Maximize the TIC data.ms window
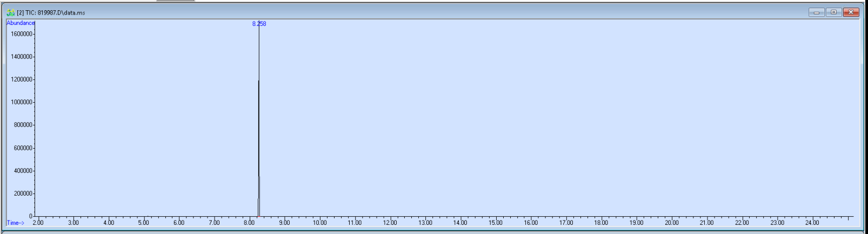The height and width of the screenshot is (234, 868). click(833, 12)
